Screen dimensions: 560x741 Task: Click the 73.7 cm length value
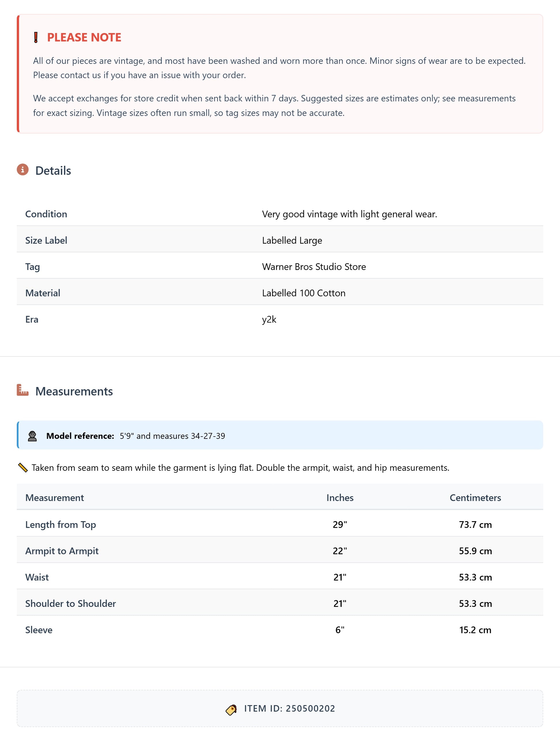475,525
